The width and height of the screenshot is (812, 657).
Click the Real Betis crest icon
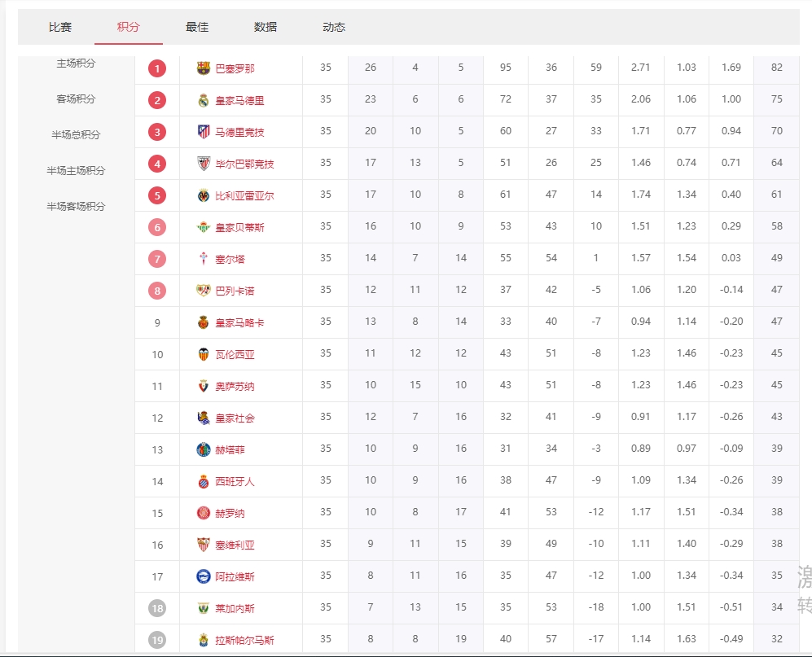pos(204,227)
